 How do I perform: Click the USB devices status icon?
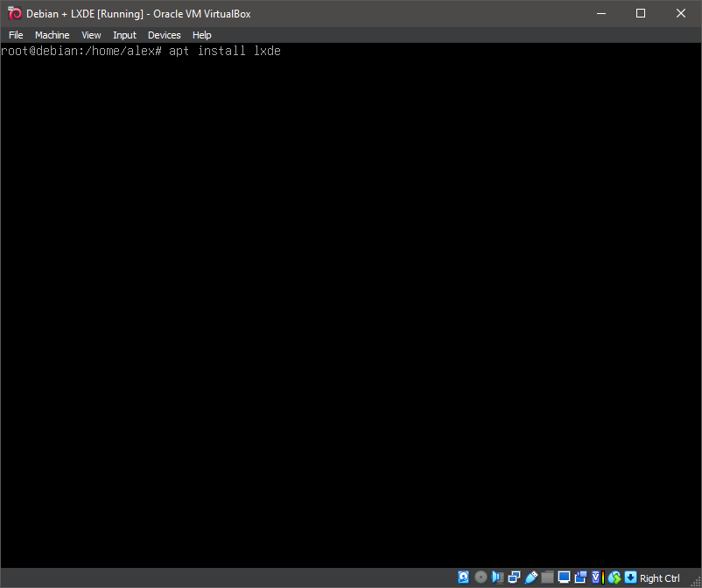pos(531,577)
